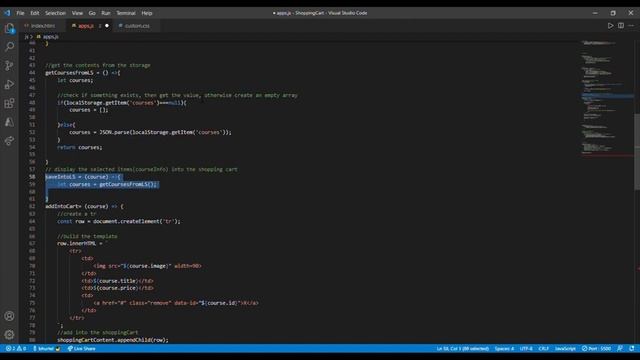
Task: Click the js folder breadcrumb
Action: pyautogui.click(x=26, y=37)
